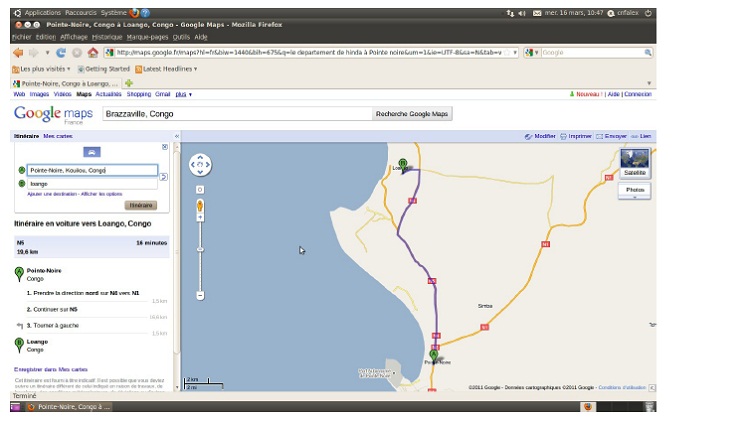Click the Firefox reload page icon
This screenshot has height=426, width=750.
click(x=63, y=52)
